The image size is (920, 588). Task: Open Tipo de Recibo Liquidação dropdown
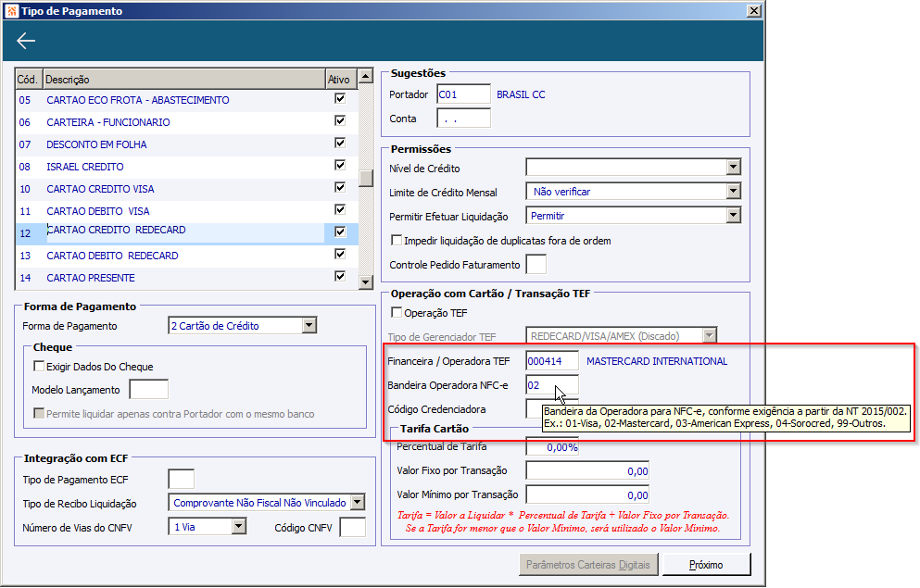[358, 503]
